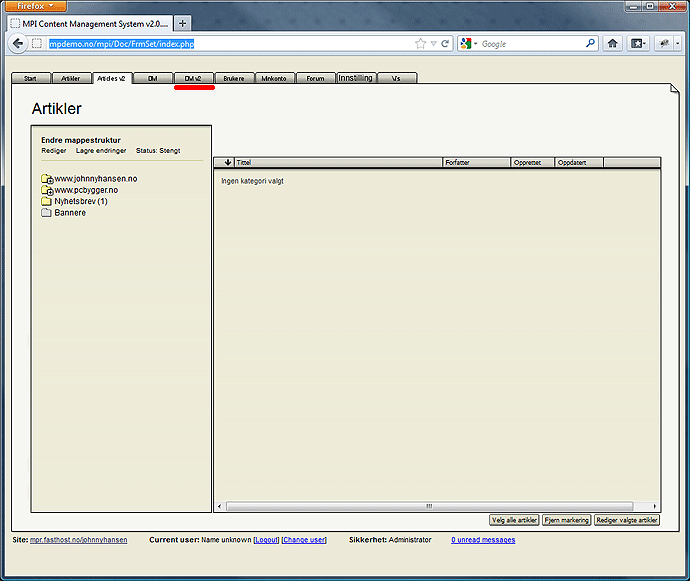
Task: Open the mpr.fasthost.no/johnnyhansen site link
Action: [x=79, y=540]
